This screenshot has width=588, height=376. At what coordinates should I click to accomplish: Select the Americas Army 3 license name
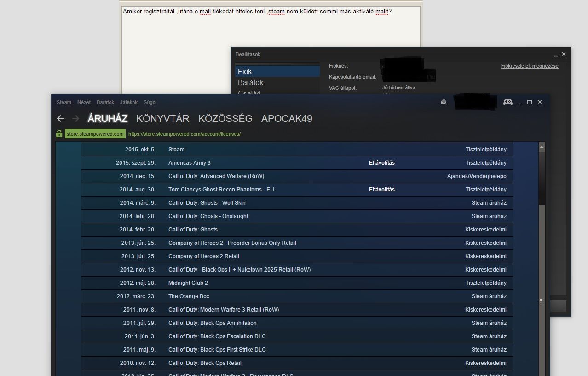[x=190, y=163]
